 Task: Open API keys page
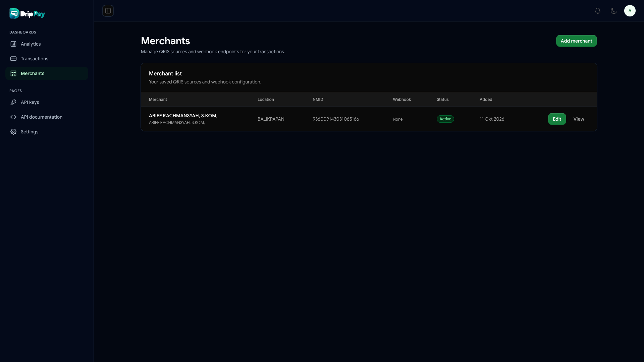point(47,102)
